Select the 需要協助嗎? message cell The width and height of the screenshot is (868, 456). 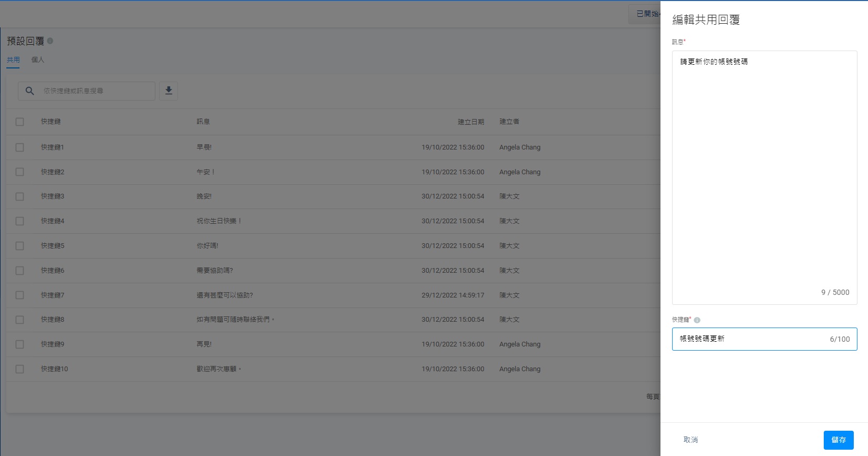[x=215, y=271]
